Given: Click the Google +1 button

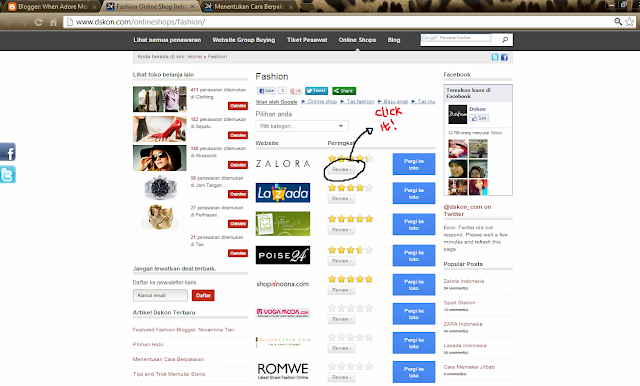Looking at the screenshot, I should point(296,91).
